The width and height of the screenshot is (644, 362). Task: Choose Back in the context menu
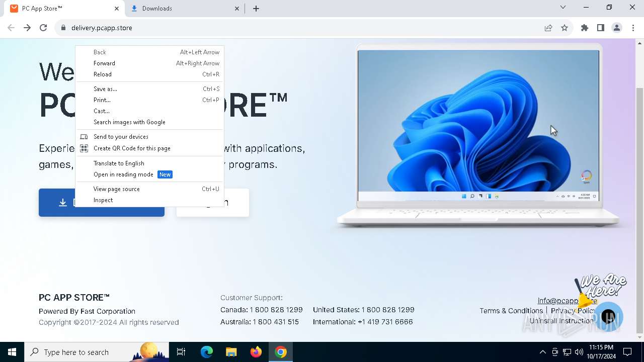[149, 52]
